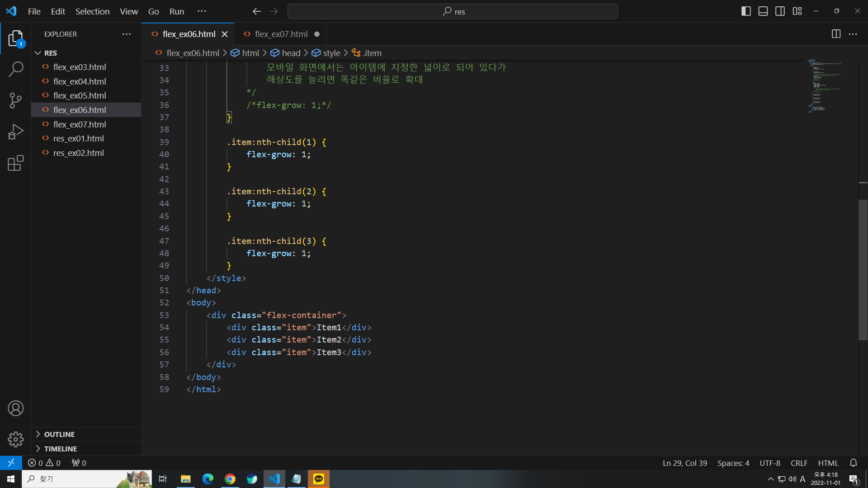Viewport: 868px width, 488px height.
Task: Open the Manage gear menu
Action: [x=16, y=439]
